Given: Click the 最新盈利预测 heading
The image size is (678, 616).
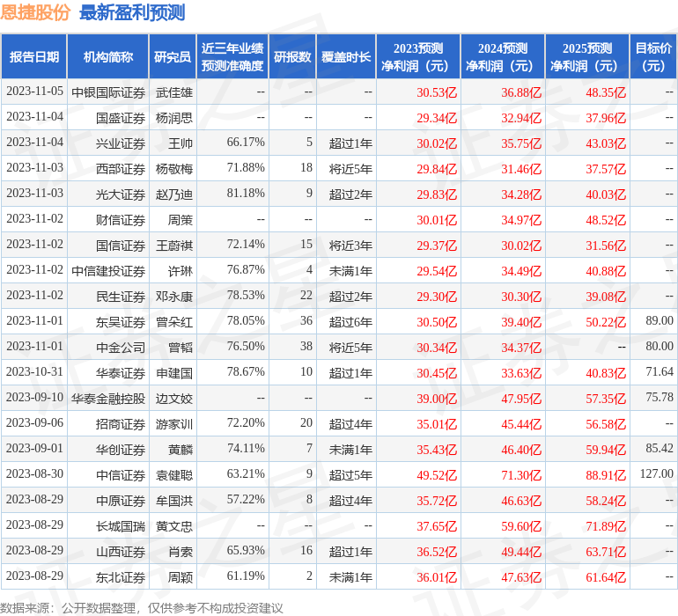Looking at the screenshot, I should tap(132, 12).
